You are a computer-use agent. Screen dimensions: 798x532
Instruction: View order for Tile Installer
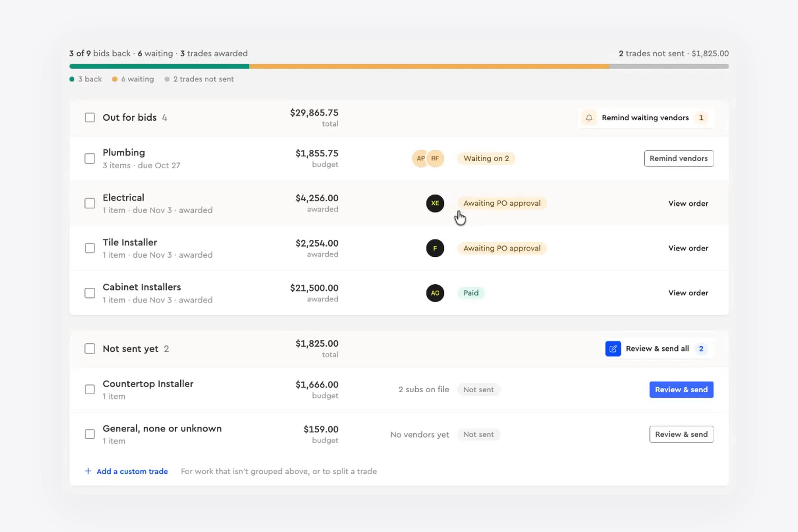688,248
